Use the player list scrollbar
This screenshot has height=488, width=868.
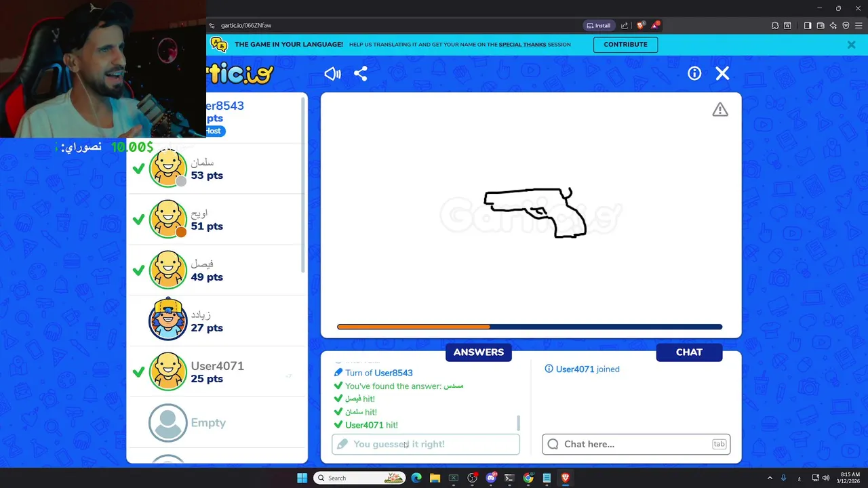[x=304, y=186]
